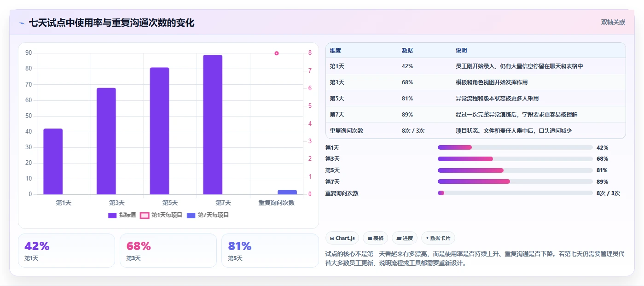This screenshot has height=286, width=644.
Task: Click the 第7天 x-axis label
Action: (x=223, y=203)
